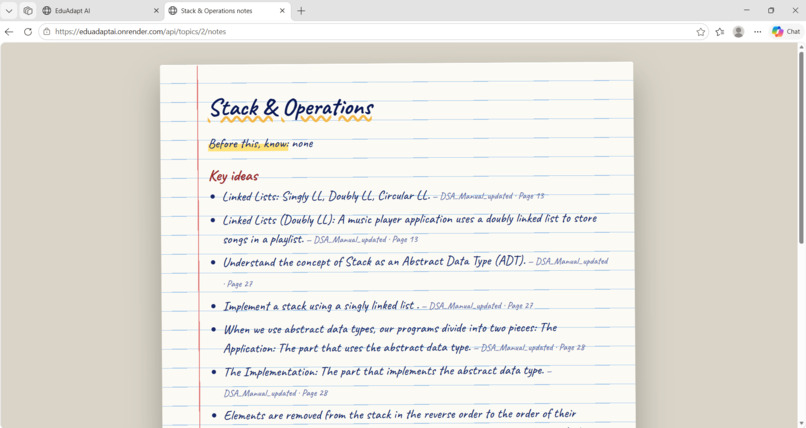The image size is (806, 428).
Task: Open the Copilot Chat button
Action: click(786, 32)
